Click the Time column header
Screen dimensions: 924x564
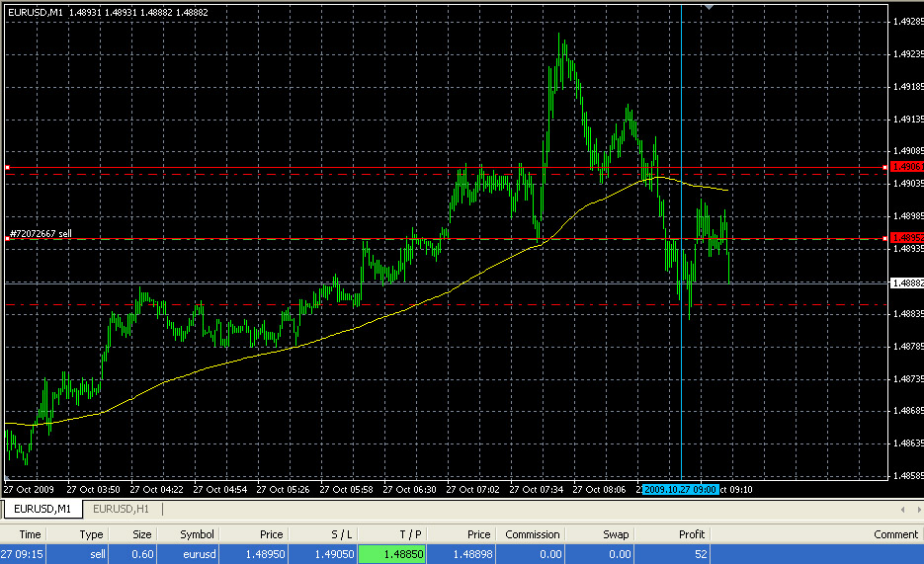28,534
